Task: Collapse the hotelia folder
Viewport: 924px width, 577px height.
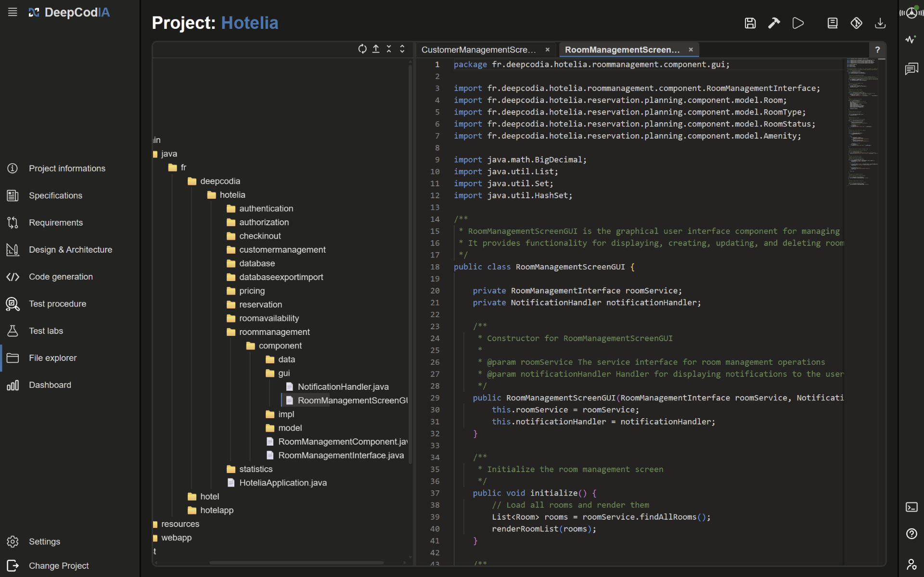Action: [x=226, y=195]
